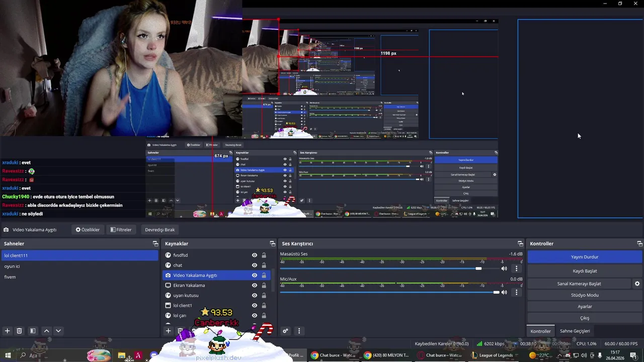
Task: Open Filtreler for the selected source
Action: click(121, 230)
